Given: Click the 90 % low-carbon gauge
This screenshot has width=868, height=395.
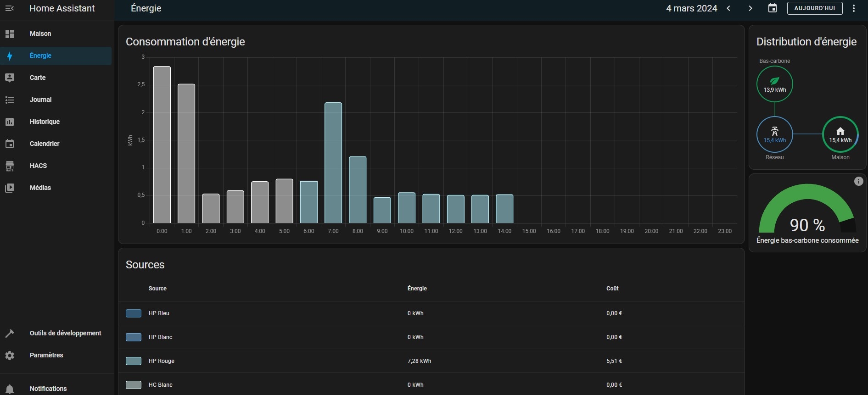Looking at the screenshot, I should (x=807, y=210).
